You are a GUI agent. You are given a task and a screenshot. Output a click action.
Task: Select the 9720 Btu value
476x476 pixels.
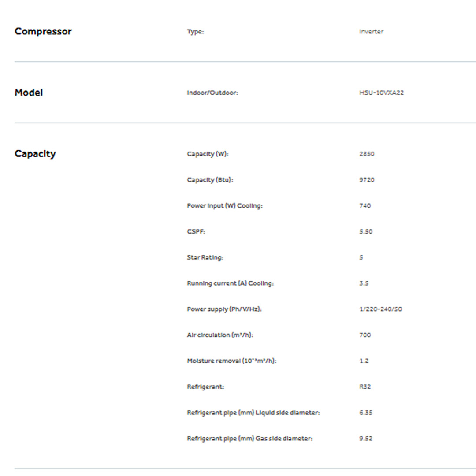point(367,180)
